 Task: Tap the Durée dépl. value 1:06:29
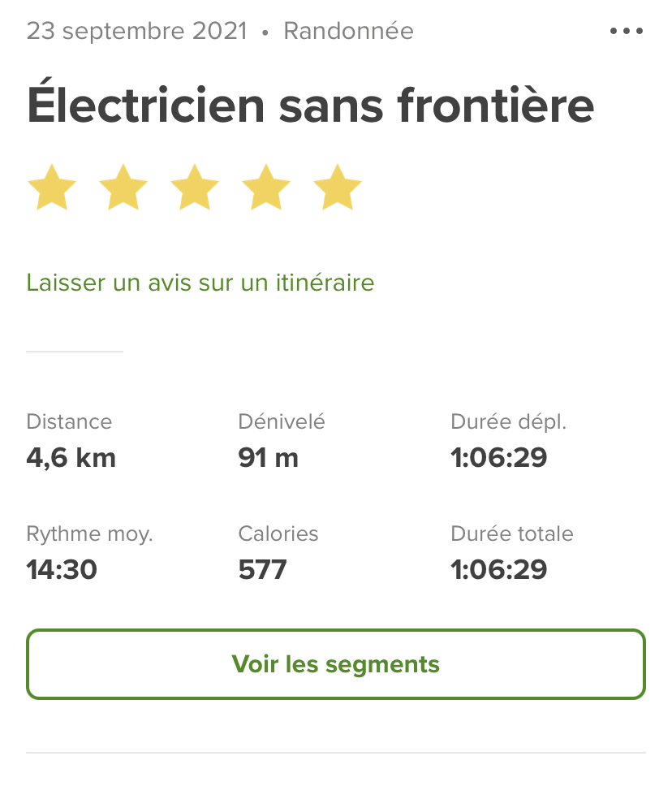pyautogui.click(x=498, y=458)
